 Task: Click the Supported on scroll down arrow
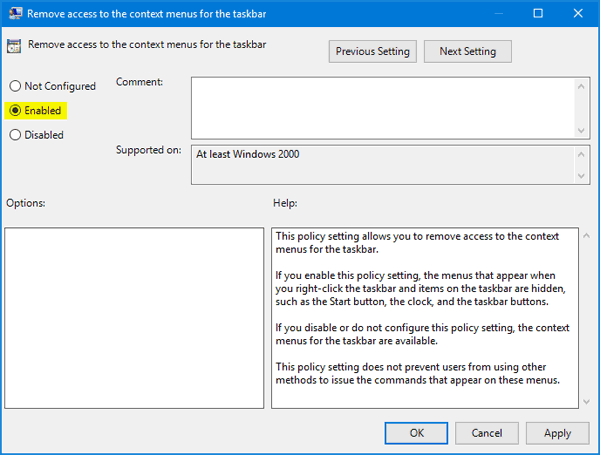[582, 176]
